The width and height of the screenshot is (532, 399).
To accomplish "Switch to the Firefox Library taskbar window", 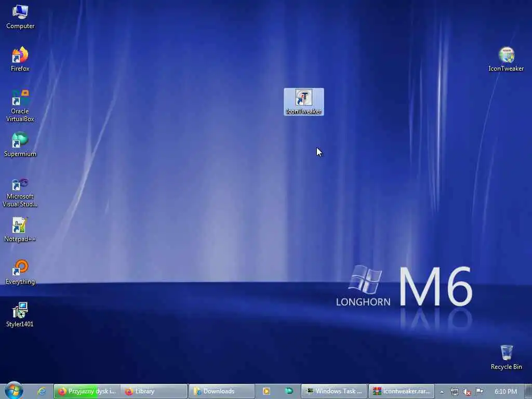I will click(x=154, y=391).
